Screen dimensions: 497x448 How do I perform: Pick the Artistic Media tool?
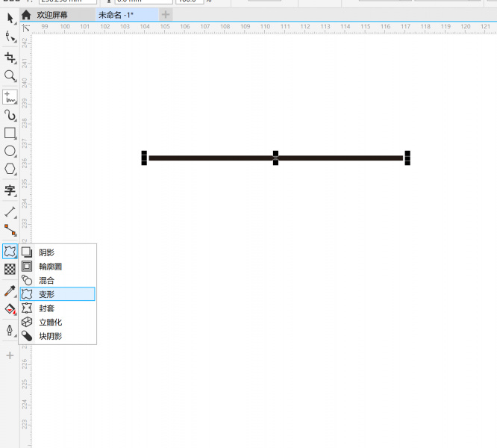pyautogui.click(x=10, y=116)
